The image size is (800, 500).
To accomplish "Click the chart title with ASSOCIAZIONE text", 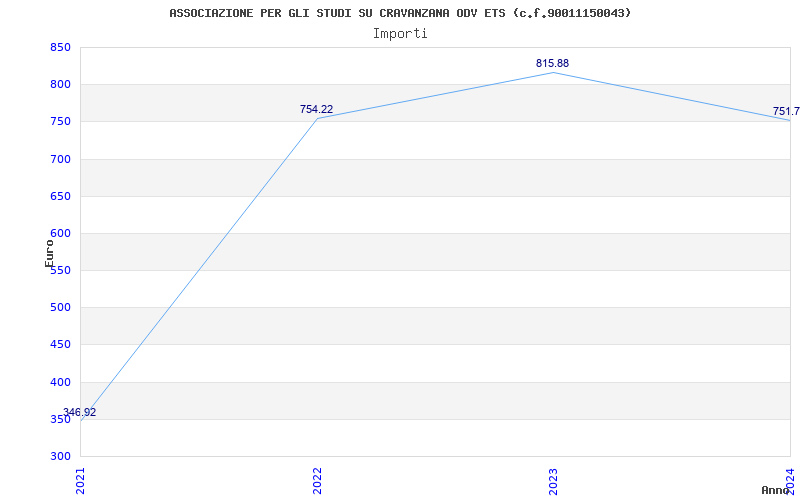I will [400, 13].
